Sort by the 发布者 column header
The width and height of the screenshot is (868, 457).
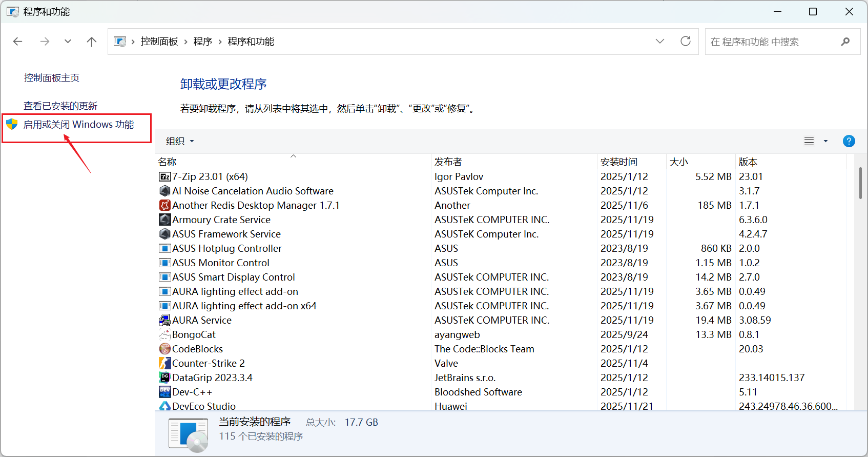514,162
